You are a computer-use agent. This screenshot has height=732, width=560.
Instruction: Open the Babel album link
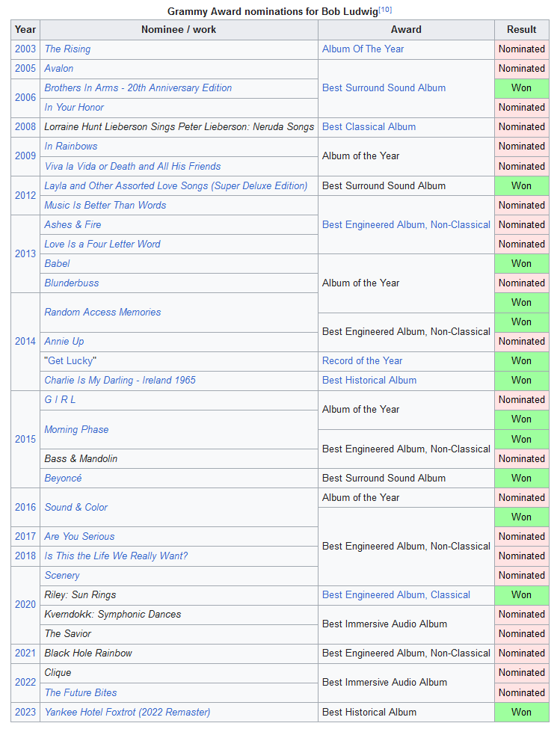(57, 264)
